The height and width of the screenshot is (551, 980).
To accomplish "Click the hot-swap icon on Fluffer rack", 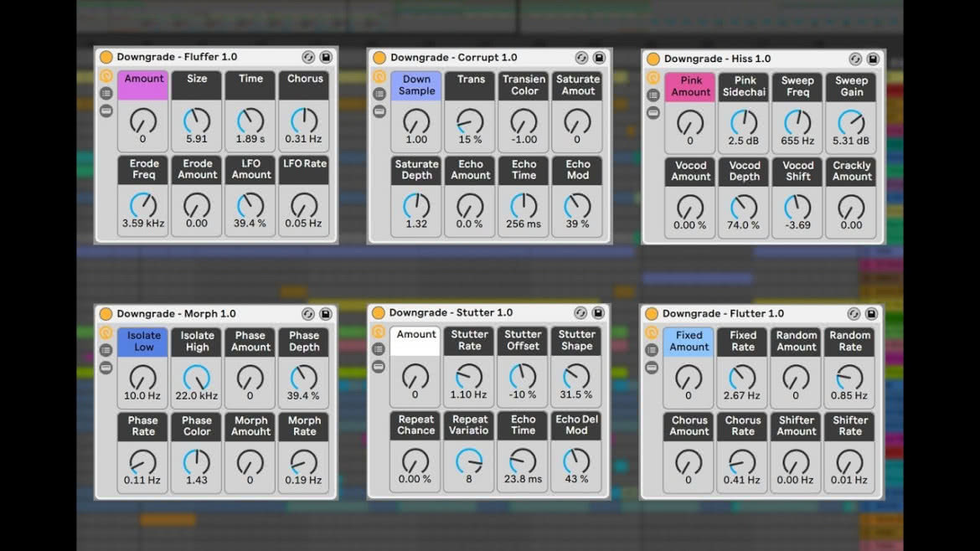I will click(308, 57).
